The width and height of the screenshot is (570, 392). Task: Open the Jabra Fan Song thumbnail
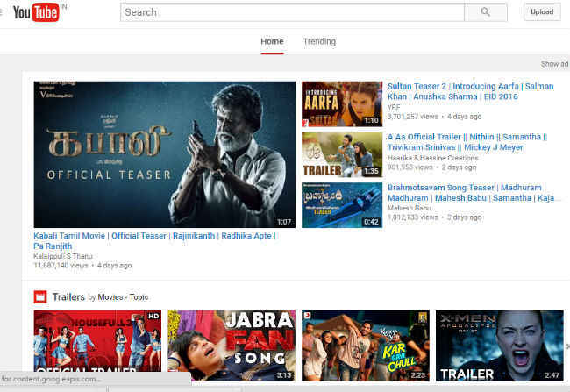click(x=231, y=346)
